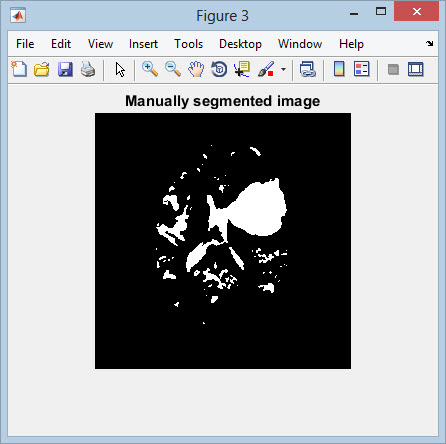Hide plot tools icon
446x444 pixels.
pos(393,70)
